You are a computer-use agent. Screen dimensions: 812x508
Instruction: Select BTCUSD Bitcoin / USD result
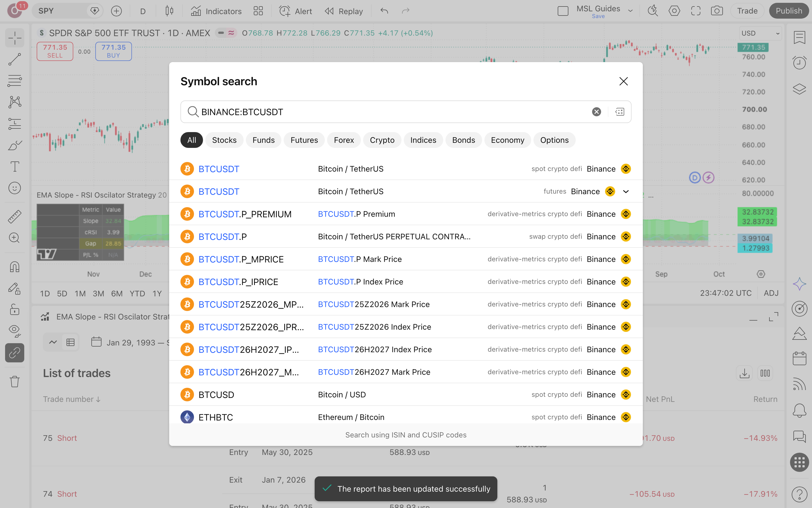click(406, 395)
